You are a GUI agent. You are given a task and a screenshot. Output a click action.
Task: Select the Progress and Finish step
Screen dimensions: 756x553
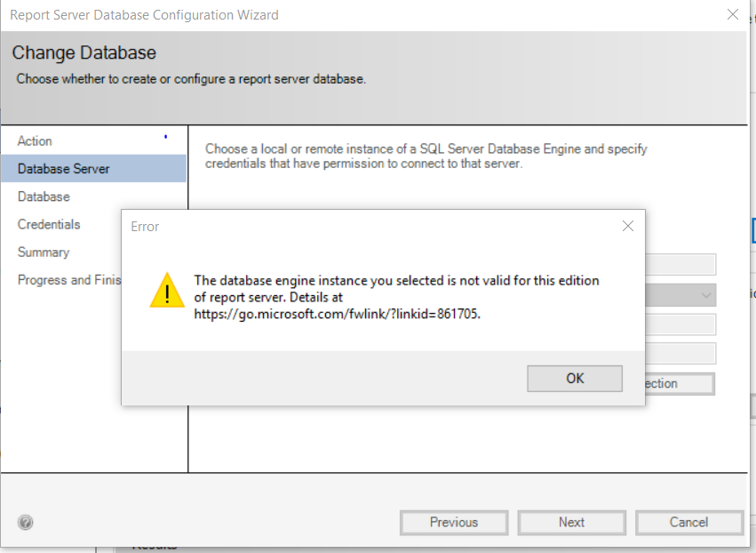tap(69, 280)
